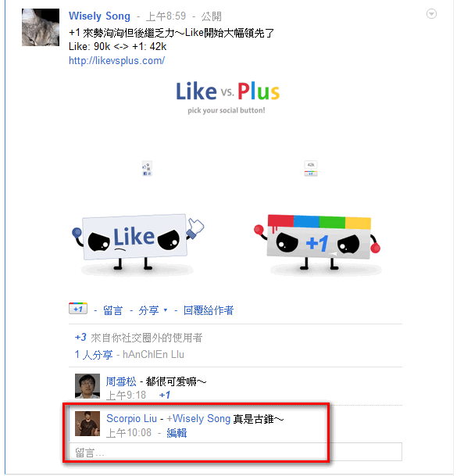Open hAnChIEn LIu's profile
464x476 pixels.
[x=153, y=354]
